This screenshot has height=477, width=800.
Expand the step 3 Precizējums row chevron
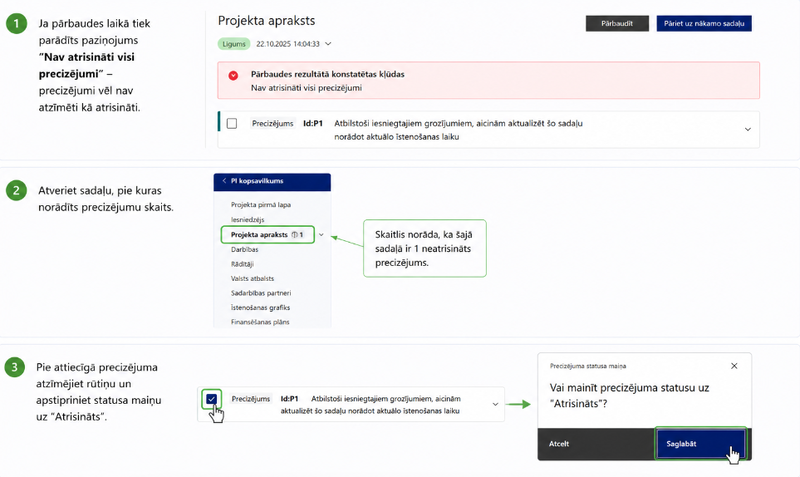pyautogui.click(x=495, y=404)
